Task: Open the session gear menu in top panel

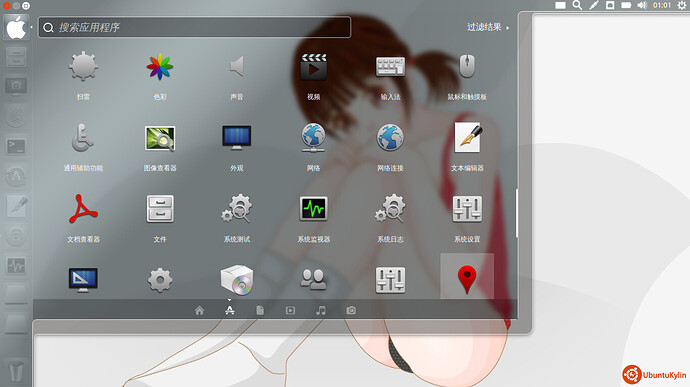Action: [x=682, y=5]
